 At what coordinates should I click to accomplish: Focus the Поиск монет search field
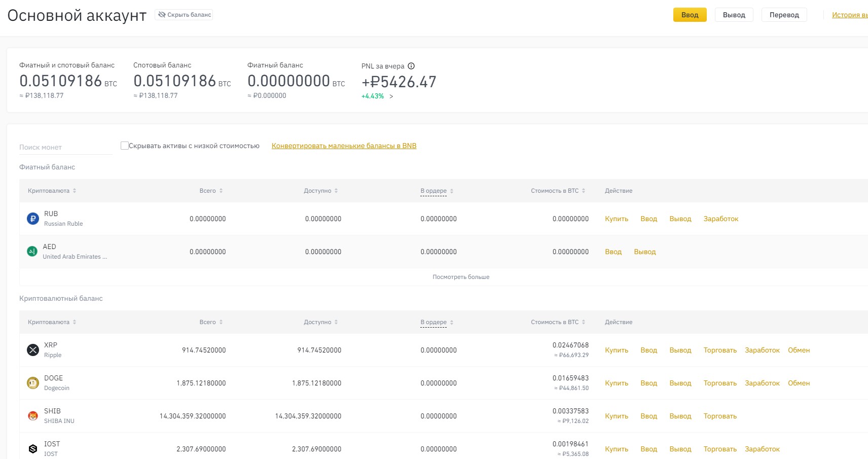click(65, 147)
